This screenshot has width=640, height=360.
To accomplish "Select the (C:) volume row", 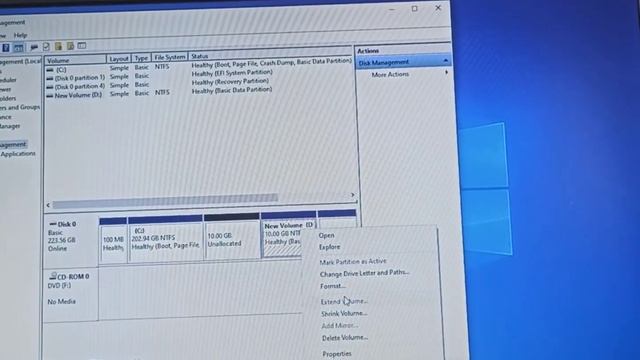I will [x=198, y=67].
